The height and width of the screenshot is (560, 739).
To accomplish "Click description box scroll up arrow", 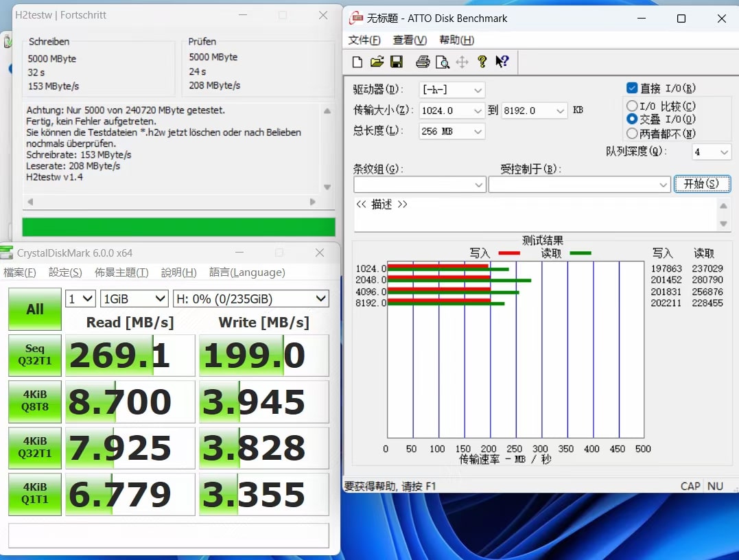I will 723,206.
